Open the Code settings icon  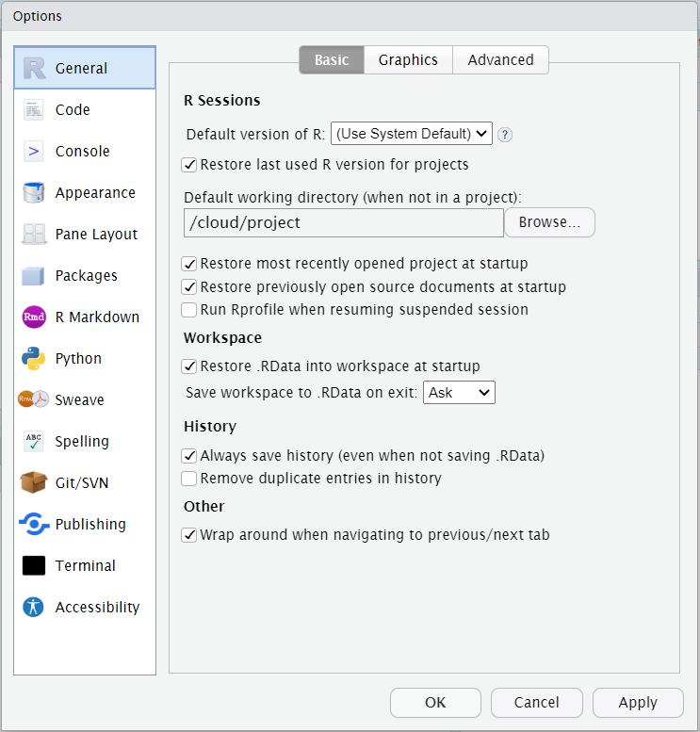pyautogui.click(x=34, y=110)
